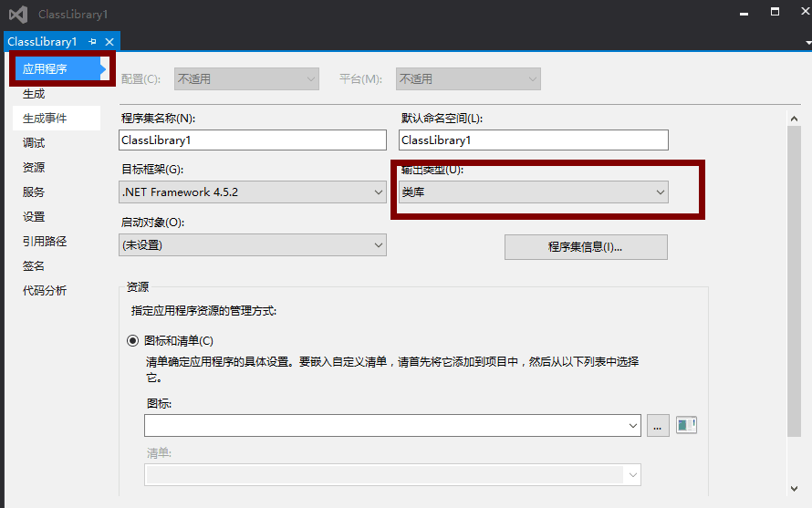
Task: Open the disabled 清单 dropdown
Action: 392,475
